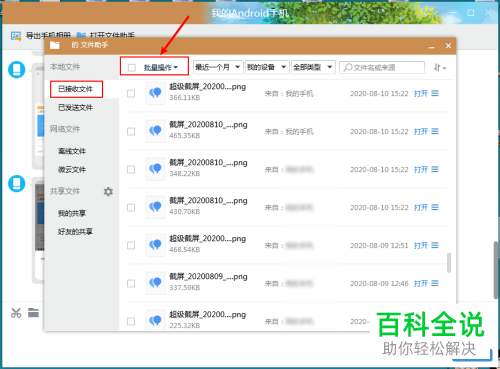Open more options menu for 468.54KB file

point(435,246)
